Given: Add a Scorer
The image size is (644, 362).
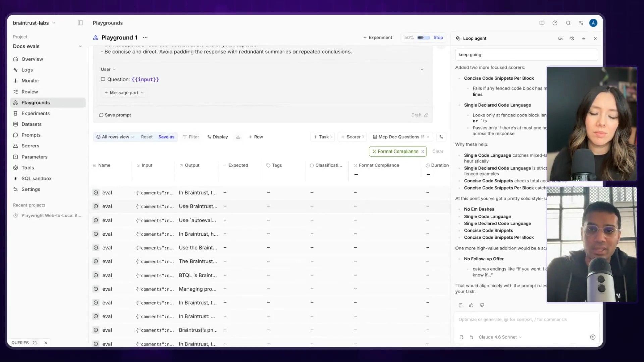Looking at the screenshot, I should 352,137.
